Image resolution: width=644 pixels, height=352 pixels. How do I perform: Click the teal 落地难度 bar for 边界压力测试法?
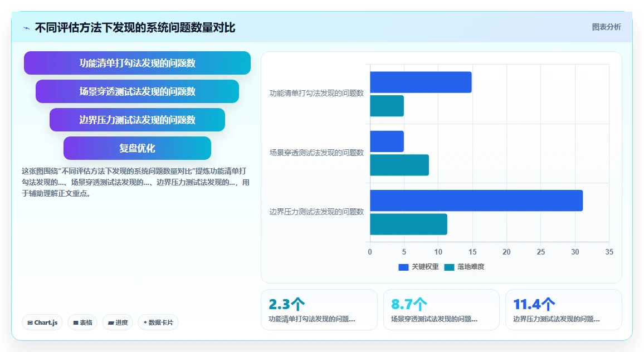(x=409, y=224)
